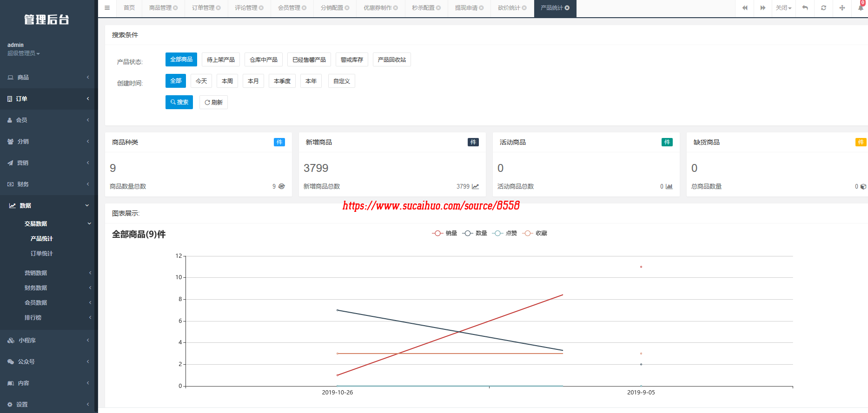The image size is (868, 413).
Task: Open 产品统计 in the sidebar
Action: 42,239
